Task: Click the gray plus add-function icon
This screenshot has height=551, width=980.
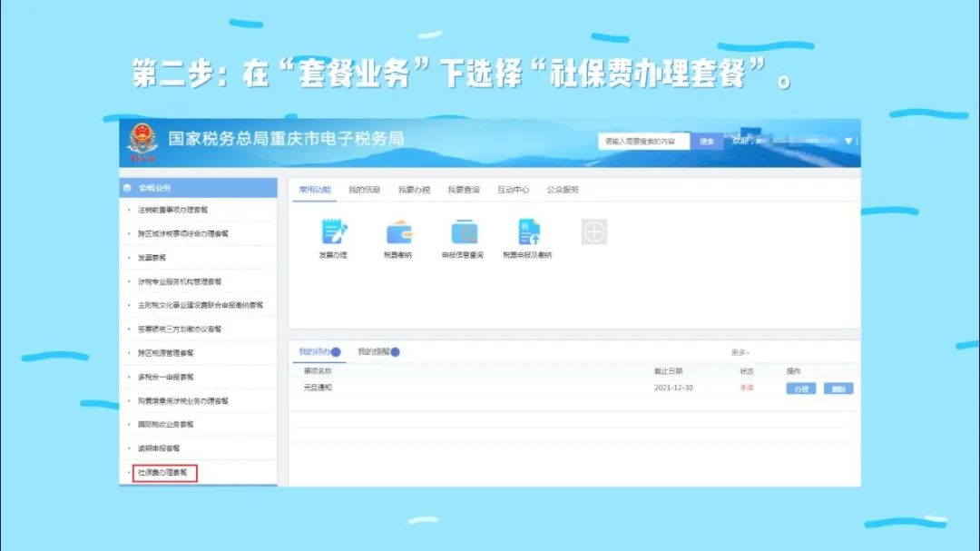Action: pyautogui.click(x=593, y=232)
